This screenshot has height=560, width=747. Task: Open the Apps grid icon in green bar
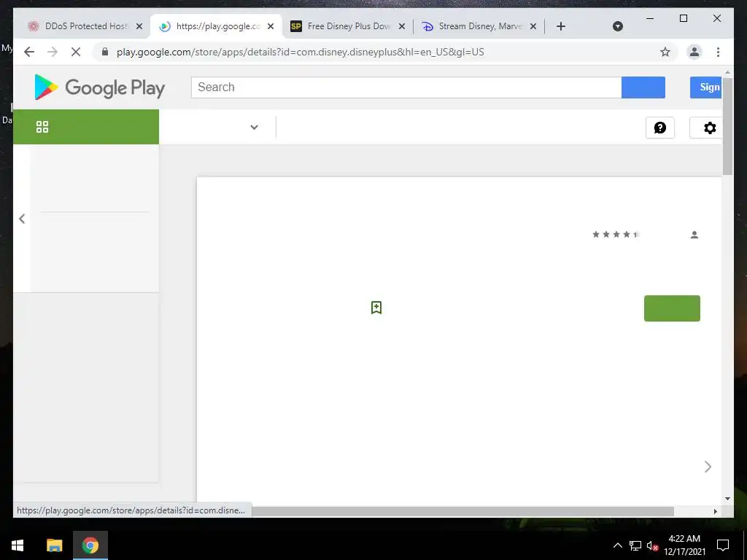(x=42, y=127)
